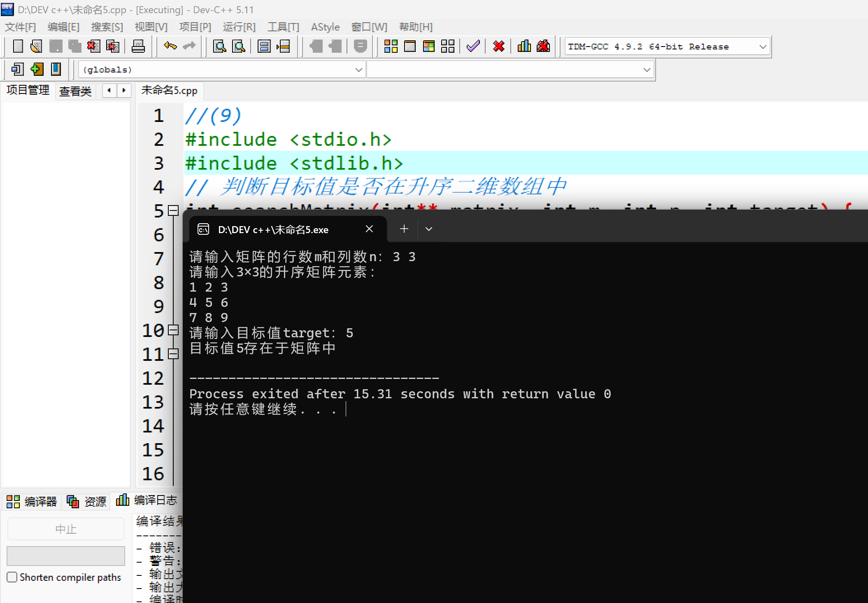Click the New file toolbar icon
This screenshot has width=868, height=603.
pos(18,46)
